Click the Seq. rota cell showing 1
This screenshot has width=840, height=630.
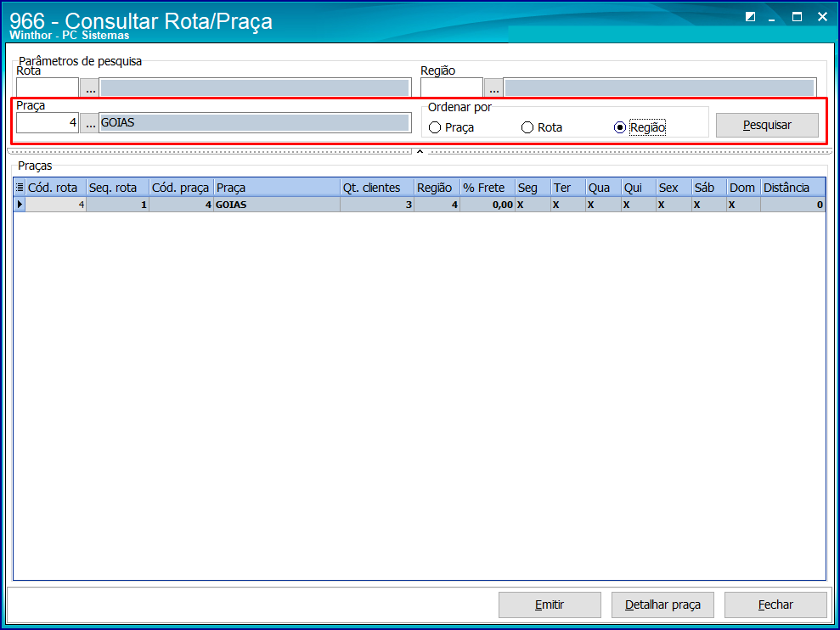tap(117, 204)
